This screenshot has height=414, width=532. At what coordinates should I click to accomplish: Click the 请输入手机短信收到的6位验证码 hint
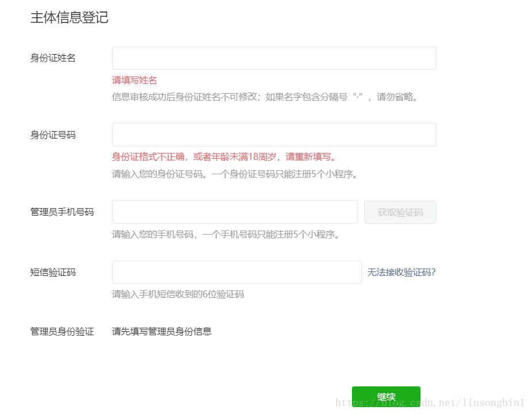coord(178,294)
